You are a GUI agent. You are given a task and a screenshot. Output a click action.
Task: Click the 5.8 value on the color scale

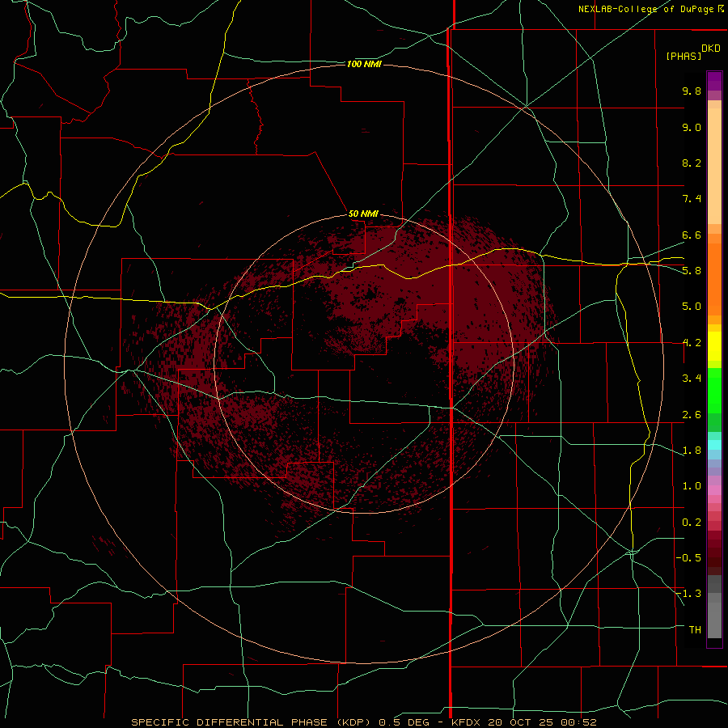click(692, 271)
